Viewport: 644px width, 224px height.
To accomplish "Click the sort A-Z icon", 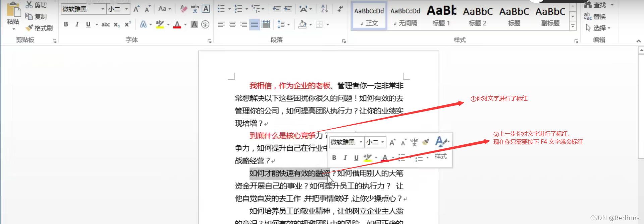I will tap(324, 9).
